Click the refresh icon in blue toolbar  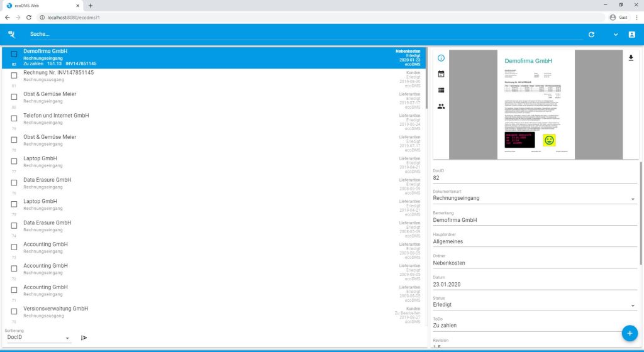coord(591,35)
